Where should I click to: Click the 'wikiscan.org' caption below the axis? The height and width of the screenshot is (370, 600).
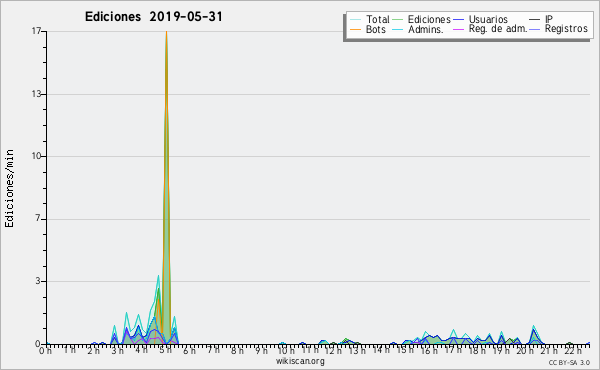[x=300, y=361]
